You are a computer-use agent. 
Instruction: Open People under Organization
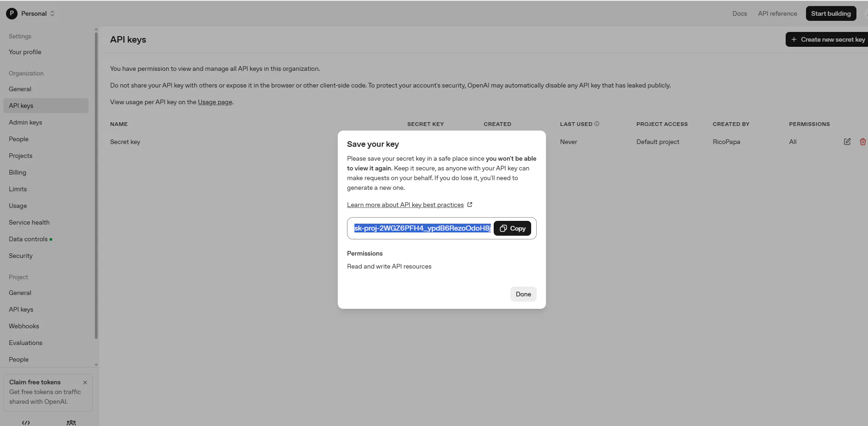[x=19, y=139]
